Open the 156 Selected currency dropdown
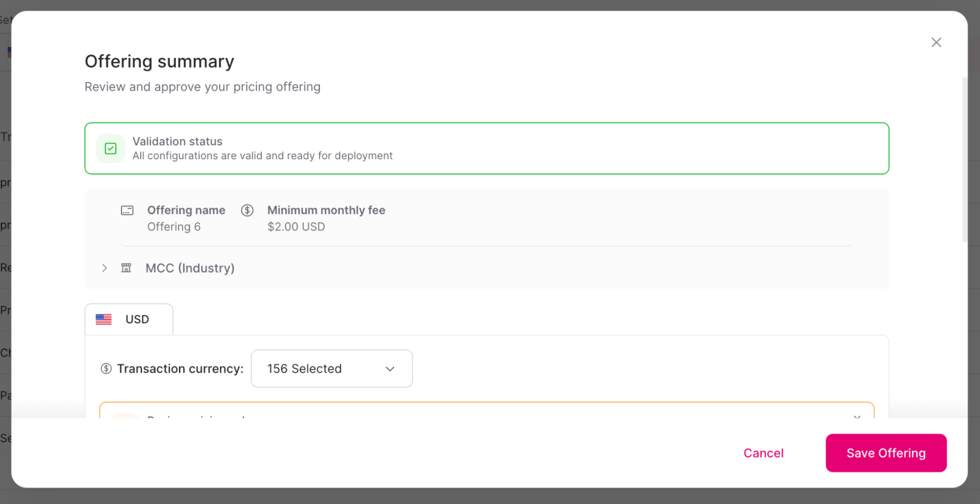Screen dimensions: 980x504 tap(331, 368)
